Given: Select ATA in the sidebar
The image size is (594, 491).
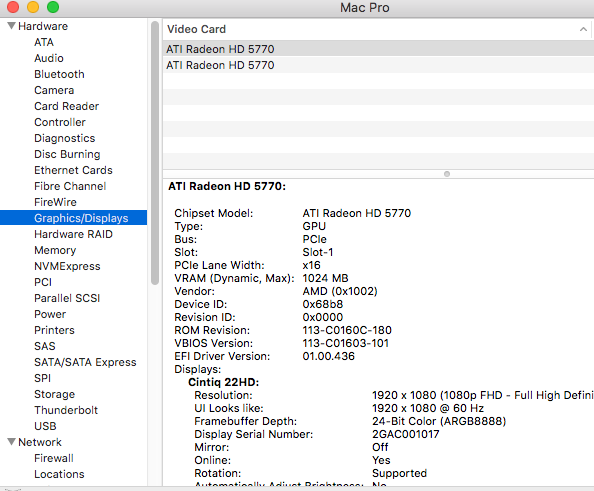Looking at the screenshot, I should tap(44, 42).
